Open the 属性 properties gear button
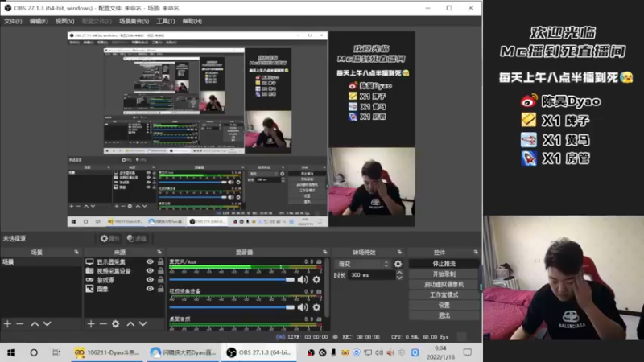 110,238
